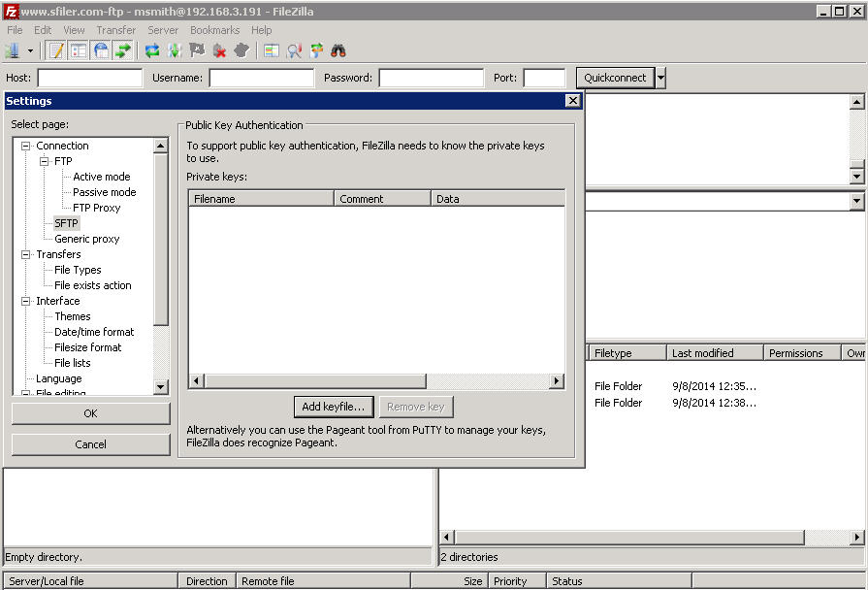868x590 pixels.
Task: Click the Remove key button
Action: (416, 407)
